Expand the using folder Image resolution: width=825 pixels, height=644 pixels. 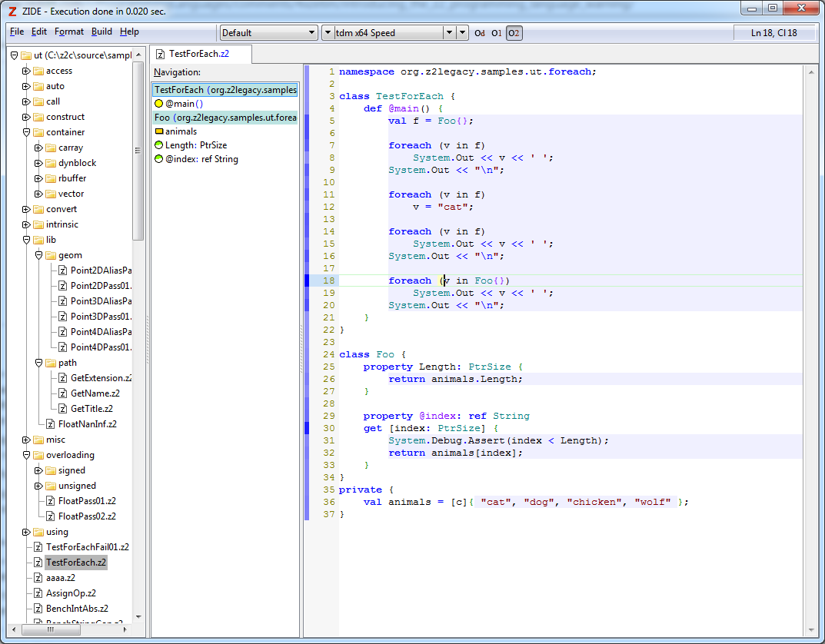click(26, 532)
